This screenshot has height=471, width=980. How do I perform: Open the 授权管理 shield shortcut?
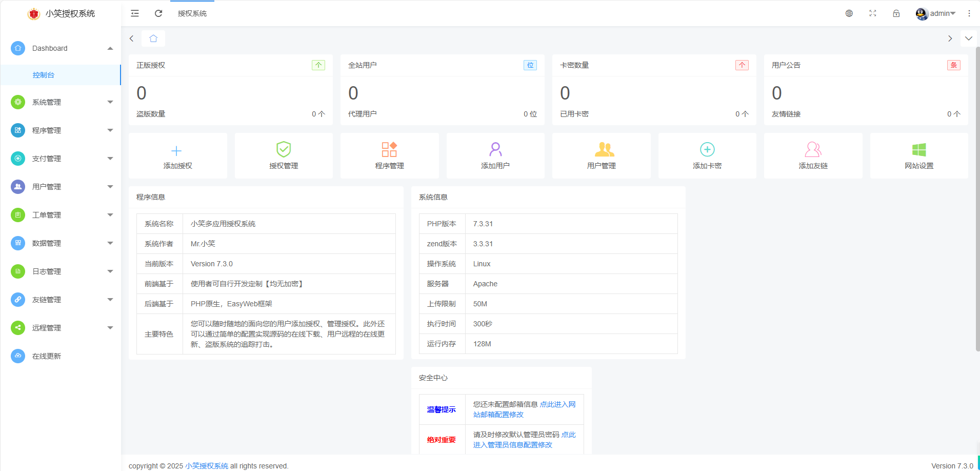(x=284, y=156)
